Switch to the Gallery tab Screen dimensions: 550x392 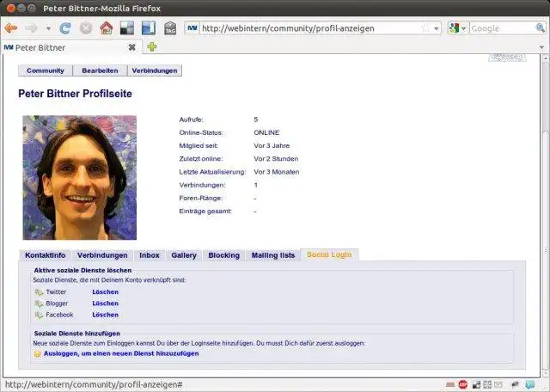184,255
